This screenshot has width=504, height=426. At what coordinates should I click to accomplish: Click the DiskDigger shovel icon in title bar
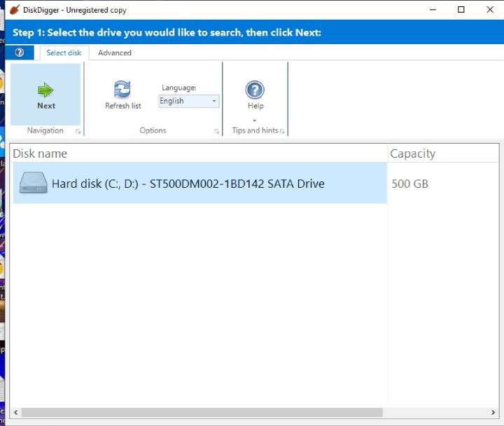click(15, 10)
